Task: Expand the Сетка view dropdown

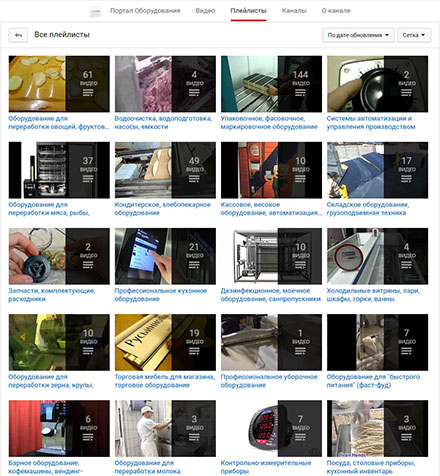Action: click(x=414, y=35)
